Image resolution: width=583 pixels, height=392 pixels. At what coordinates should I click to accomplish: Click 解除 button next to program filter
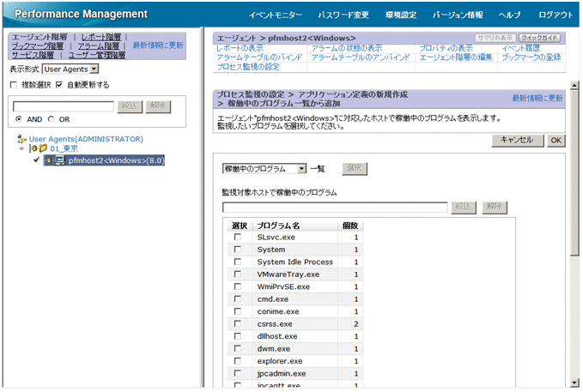[495, 207]
